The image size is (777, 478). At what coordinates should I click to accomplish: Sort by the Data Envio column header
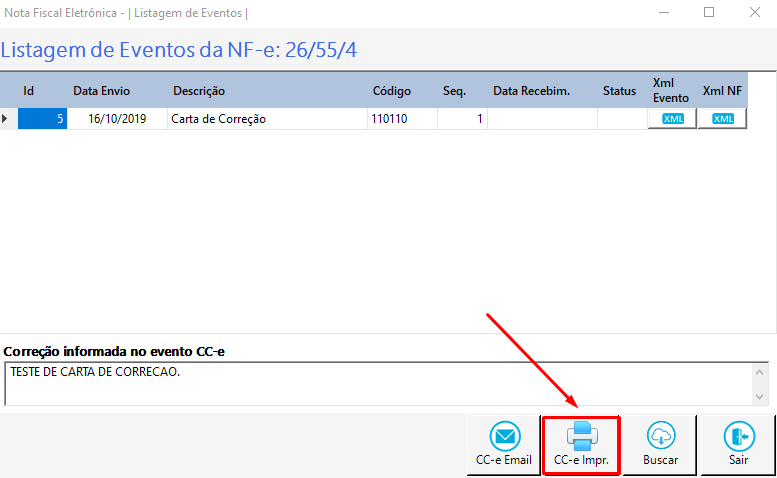(101, 91)
